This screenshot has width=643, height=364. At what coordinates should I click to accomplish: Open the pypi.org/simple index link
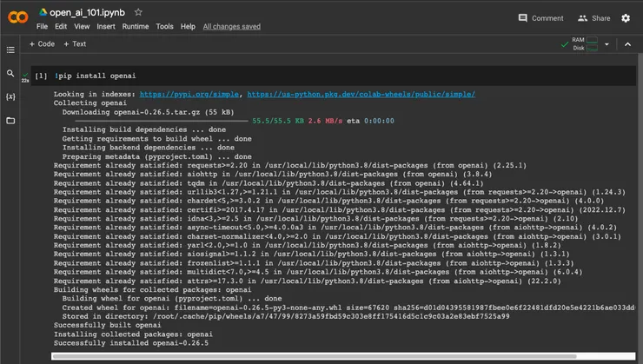pos(189,95)
